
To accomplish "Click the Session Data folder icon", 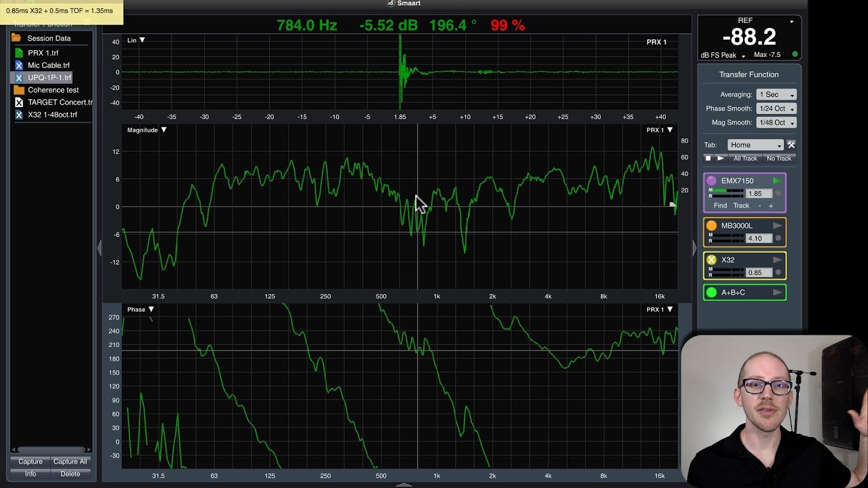I will (x=16, y=38).
